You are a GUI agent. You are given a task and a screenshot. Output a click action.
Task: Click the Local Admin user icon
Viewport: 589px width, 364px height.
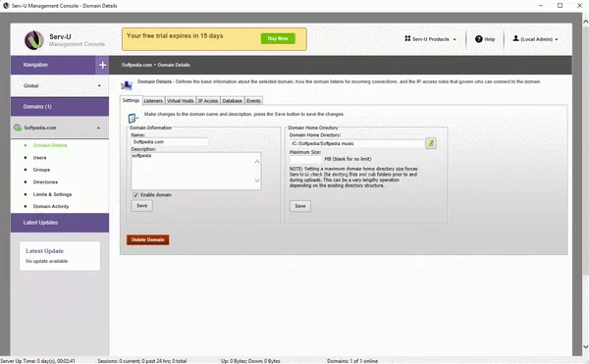(515, 38)
